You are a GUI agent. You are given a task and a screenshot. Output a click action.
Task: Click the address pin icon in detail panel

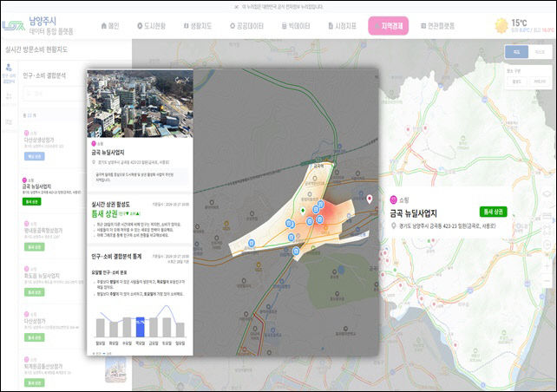pos(94,162)
